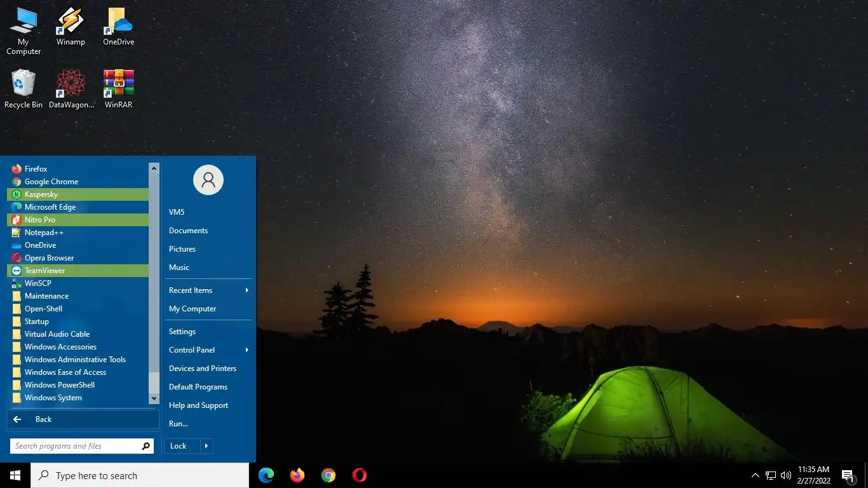Click the Windows Start button
This screenshot has width=868, height=488.
tap(15, 475)
